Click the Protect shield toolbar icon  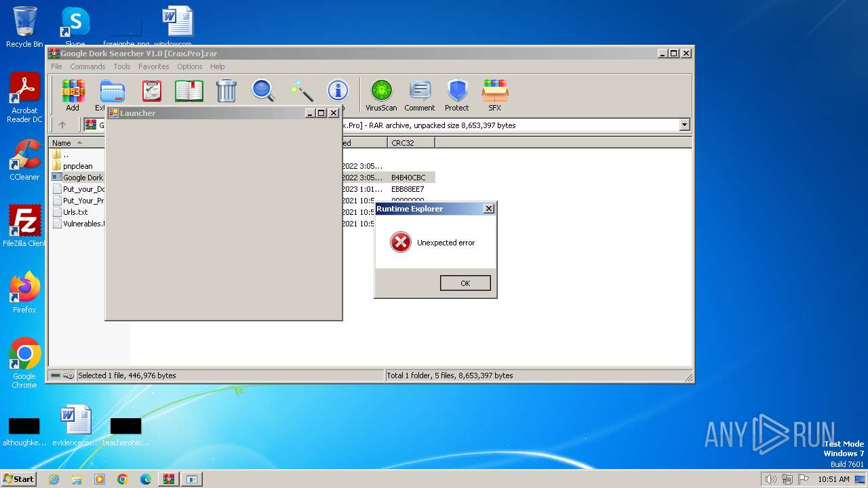point(457,95)
